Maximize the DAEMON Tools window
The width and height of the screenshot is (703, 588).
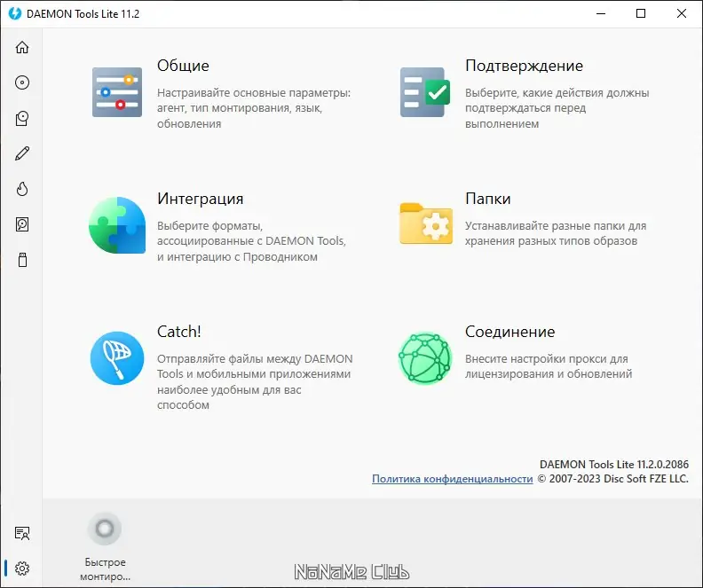641,13
